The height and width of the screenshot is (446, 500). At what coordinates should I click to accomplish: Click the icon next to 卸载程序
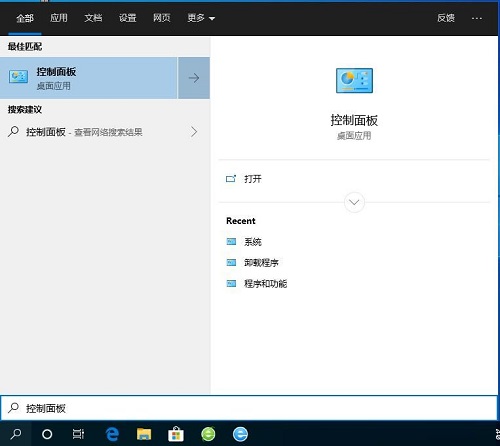pos(231,263)
